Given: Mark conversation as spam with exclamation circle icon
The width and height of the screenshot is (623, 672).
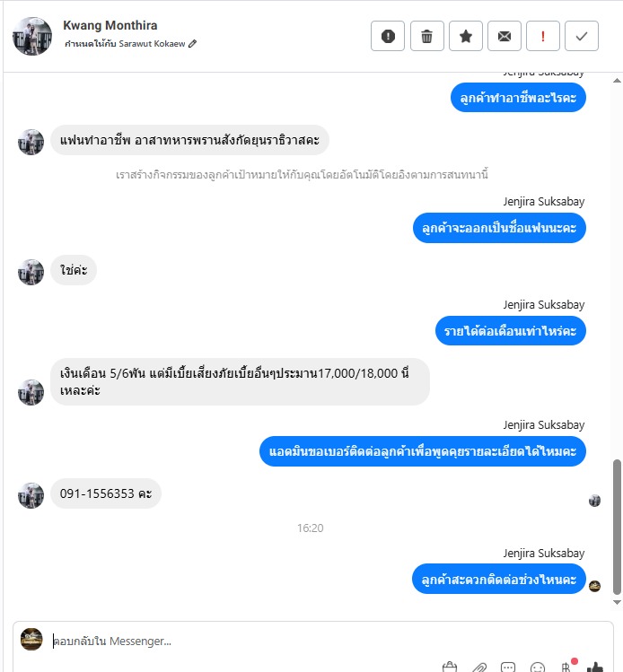Looking at the screenshot, I should coord(388,36).
